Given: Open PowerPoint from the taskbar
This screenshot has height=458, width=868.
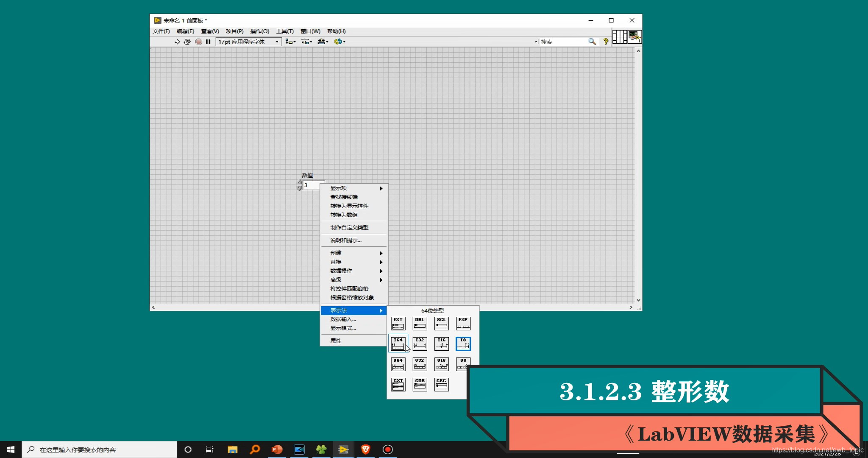Looking at the screenshot, I should [x=277, y=450].
